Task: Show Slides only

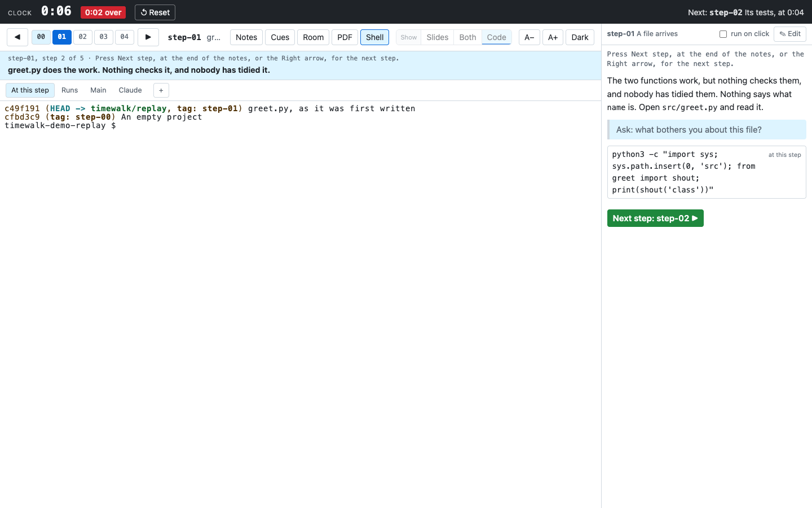Action: (x=438, y=37)
